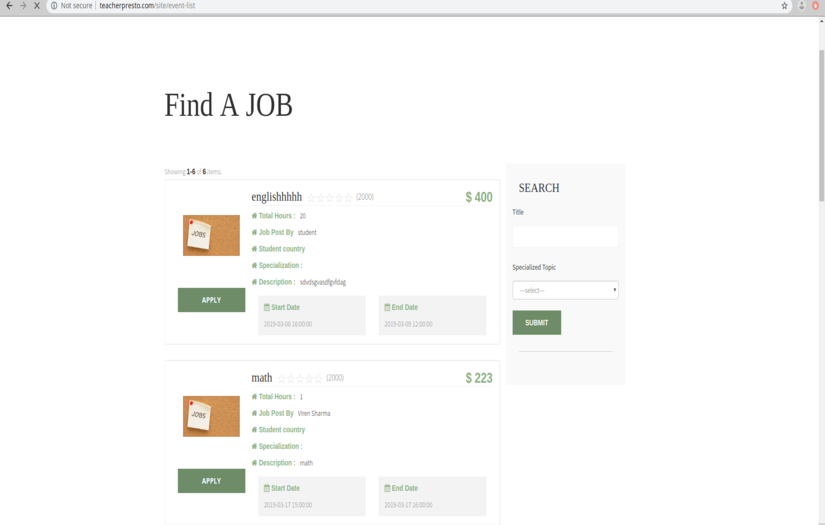Click the SEARCH panel heading

(x=539, y=188)
